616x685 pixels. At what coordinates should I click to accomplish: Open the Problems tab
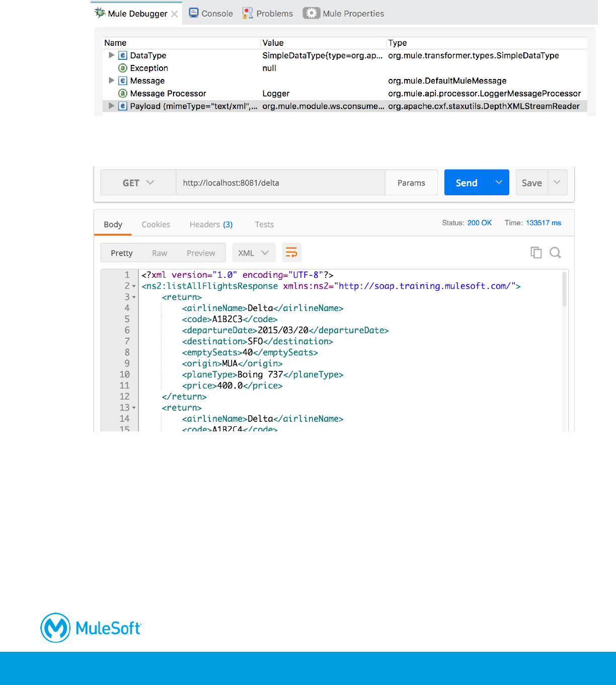pos(267,14)
